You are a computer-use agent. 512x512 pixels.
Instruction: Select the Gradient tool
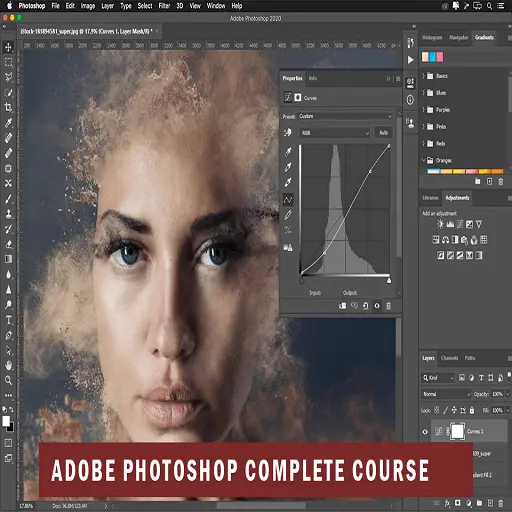pos(8,259)
